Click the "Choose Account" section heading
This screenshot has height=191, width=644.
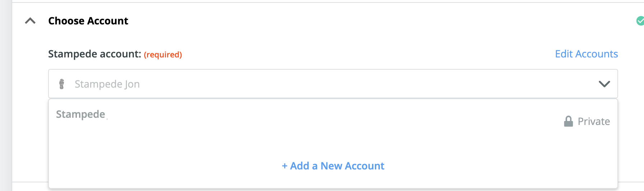[x=88, y=21]
